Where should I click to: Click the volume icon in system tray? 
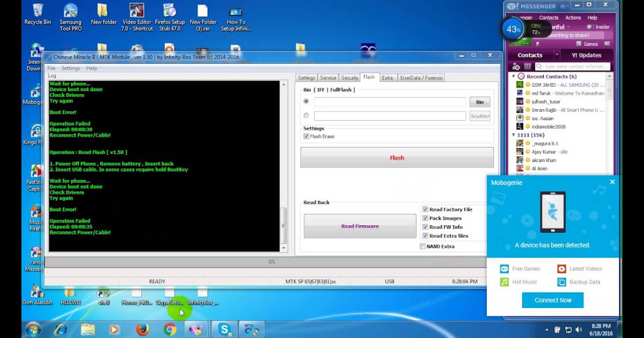pos(578,329)
